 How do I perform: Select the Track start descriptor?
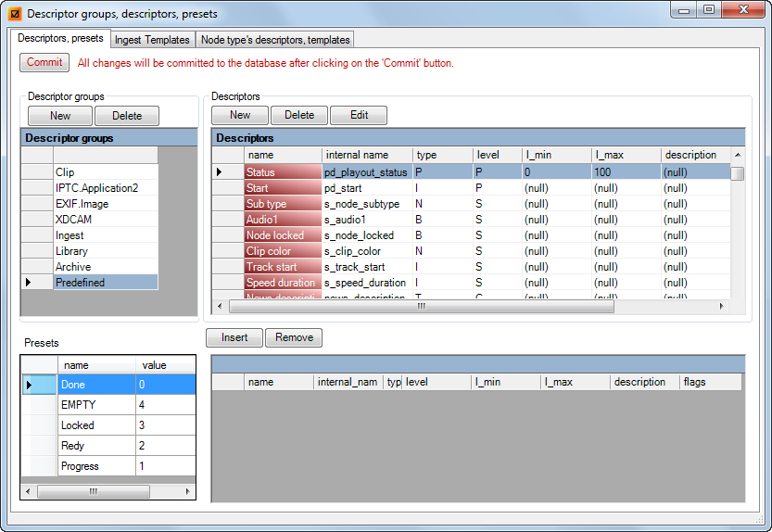point(283,267)
